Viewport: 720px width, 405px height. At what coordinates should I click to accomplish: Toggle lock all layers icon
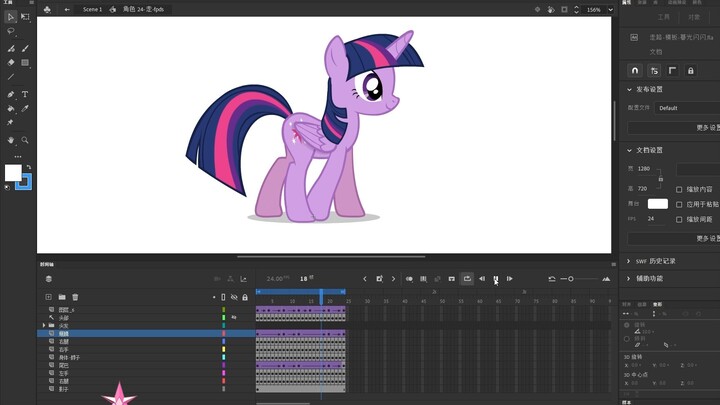[x=245, y=298]
